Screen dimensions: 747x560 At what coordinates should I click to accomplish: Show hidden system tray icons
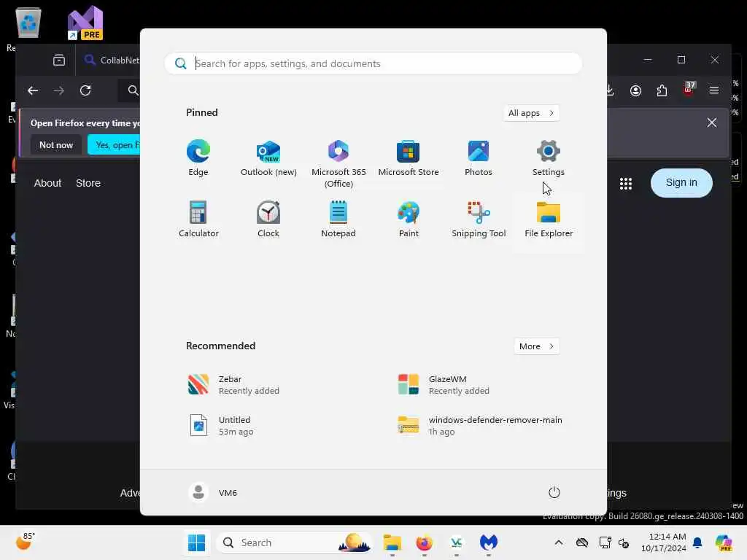click(x=558, y=542)
